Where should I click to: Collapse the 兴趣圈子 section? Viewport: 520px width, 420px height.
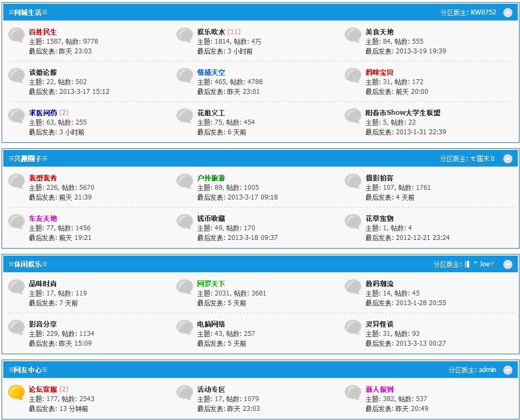[x=508, y=159]
